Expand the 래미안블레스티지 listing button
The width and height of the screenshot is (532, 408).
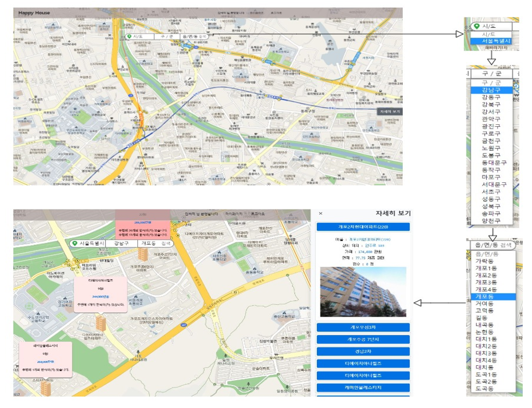click(x=363, y=388)
